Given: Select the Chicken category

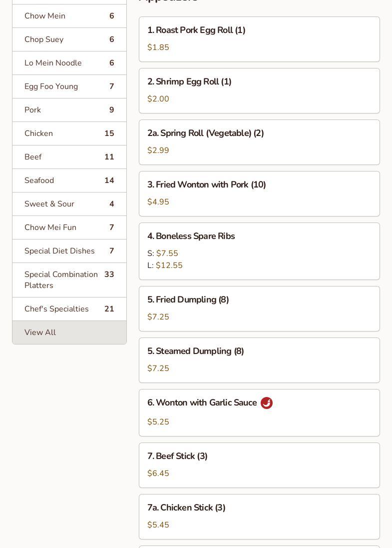Looking at the screenshot, I should click(69, 133).
